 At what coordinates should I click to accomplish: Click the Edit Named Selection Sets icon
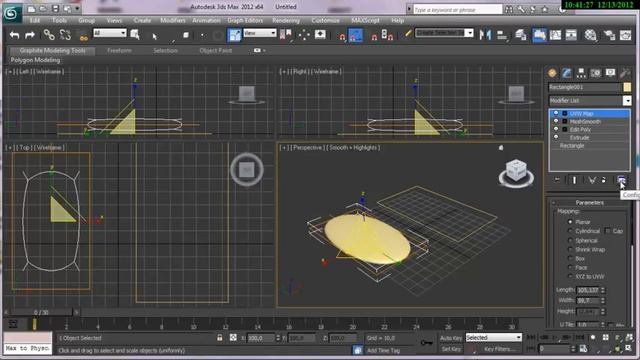coord(407,34)
